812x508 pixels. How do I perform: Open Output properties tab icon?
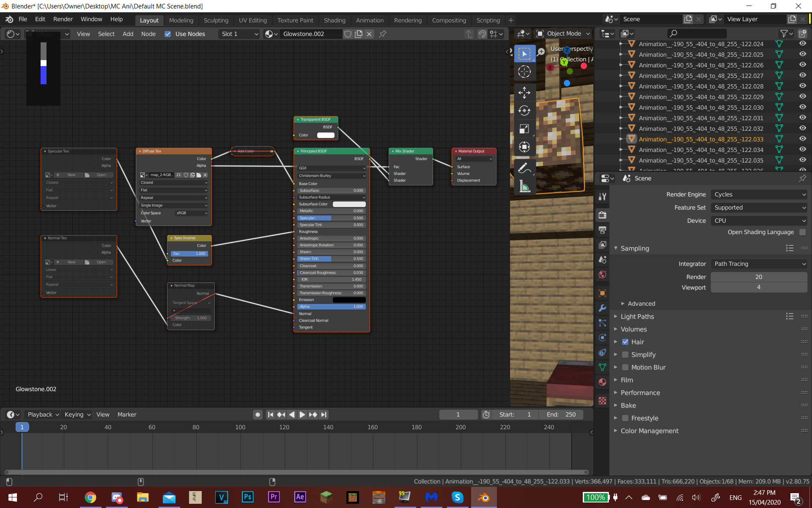coord(603,230)
